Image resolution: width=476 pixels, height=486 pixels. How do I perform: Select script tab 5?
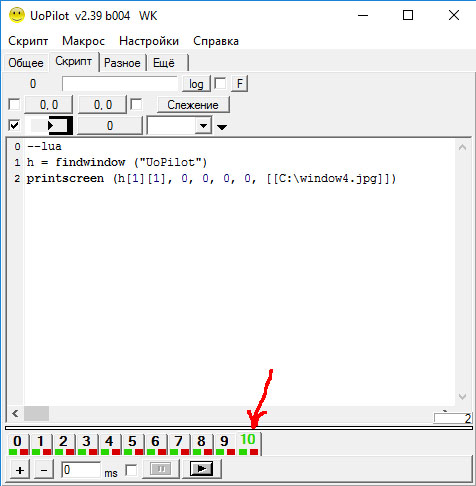(133, 444)
